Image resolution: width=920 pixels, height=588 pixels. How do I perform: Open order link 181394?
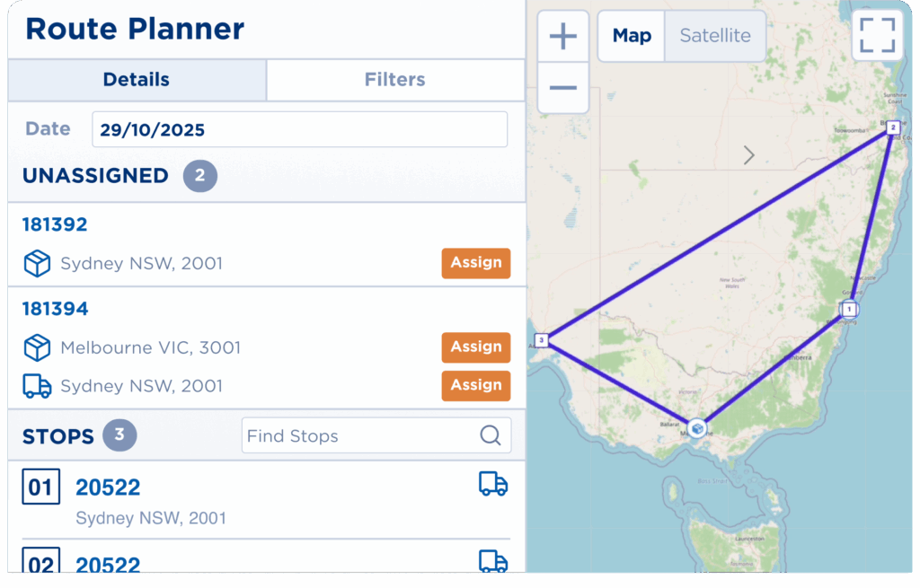pyautogui.click(x=56, y=309)
